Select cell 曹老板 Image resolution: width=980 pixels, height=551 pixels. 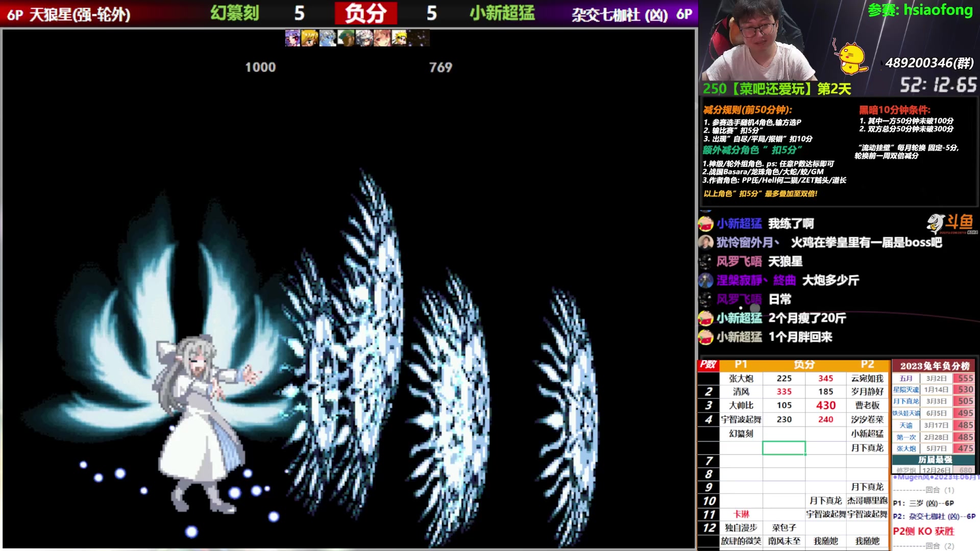[867, 406]
